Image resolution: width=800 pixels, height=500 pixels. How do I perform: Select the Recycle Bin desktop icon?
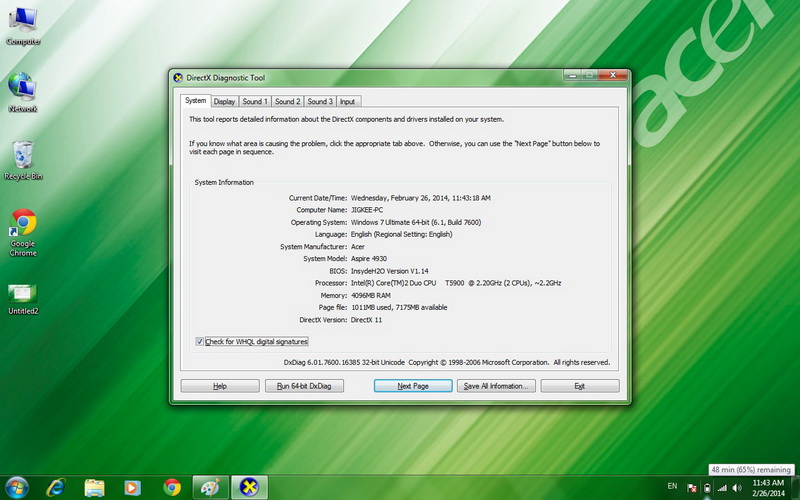point(23,160)
